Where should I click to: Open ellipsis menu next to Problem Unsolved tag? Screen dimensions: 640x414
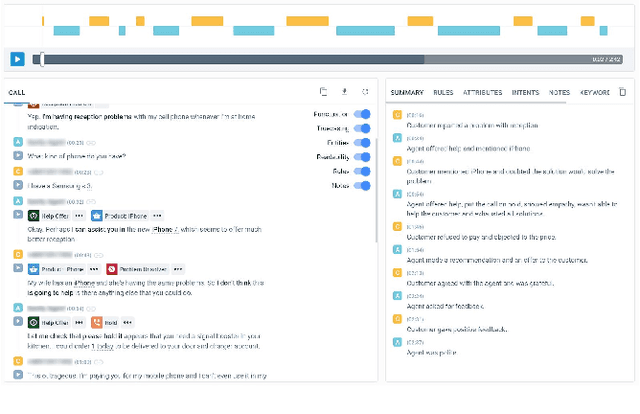click(x=177, y=269)
